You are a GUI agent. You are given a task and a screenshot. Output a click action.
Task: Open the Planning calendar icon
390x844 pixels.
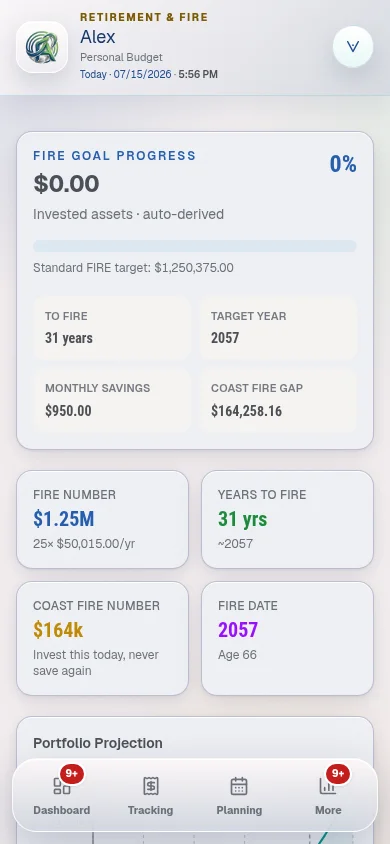point(239,786)
